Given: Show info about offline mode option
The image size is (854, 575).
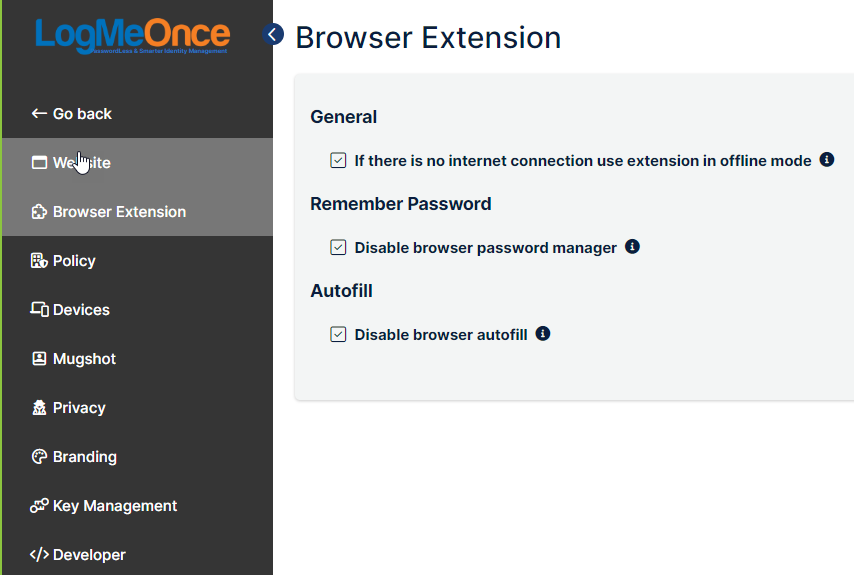Looking at the screenshot, I should pyautogui.click(x=827, y=160).
